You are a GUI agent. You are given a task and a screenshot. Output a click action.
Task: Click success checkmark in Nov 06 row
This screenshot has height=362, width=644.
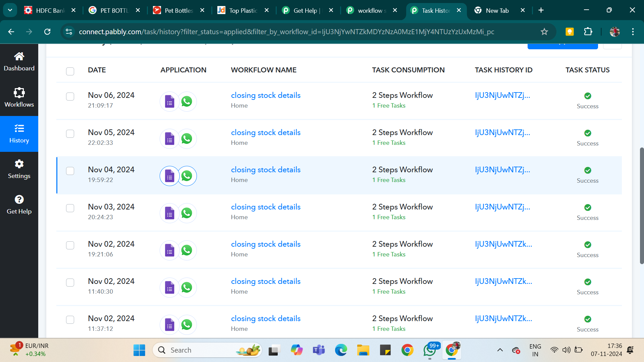588,96
